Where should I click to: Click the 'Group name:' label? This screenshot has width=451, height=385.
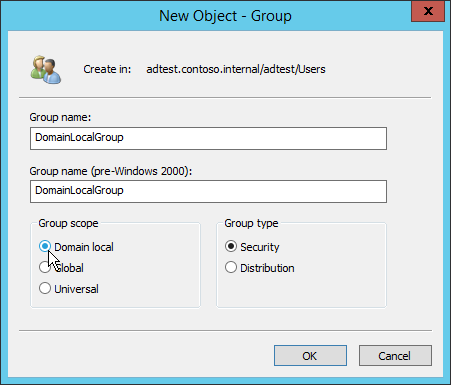[x=60, y=117]
